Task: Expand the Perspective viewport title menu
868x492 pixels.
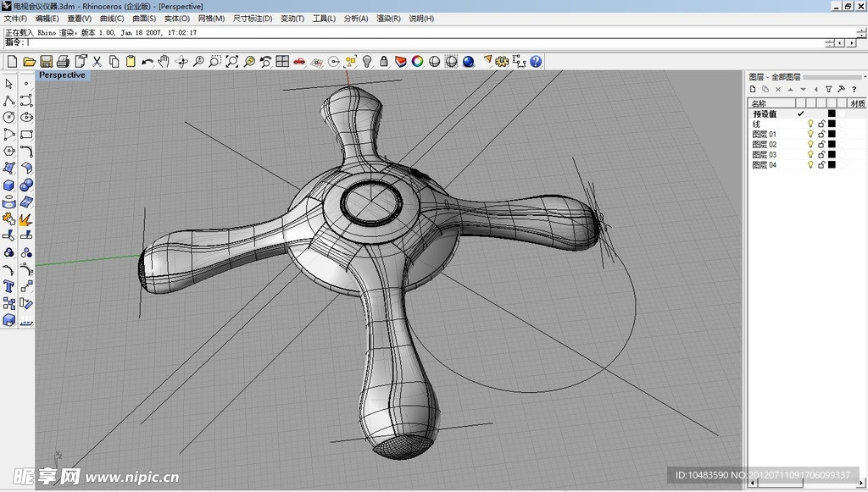Action: click(62, 75)
